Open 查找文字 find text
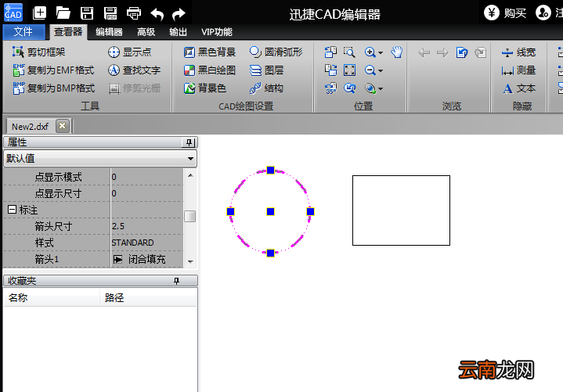 134,70
